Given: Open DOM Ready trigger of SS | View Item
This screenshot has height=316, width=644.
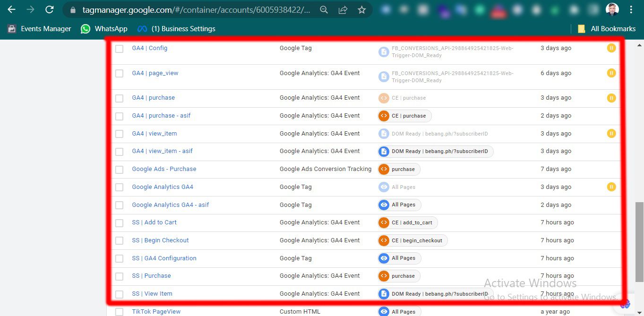Looking at the screenshot, I should pyautogui.click(x=436, y=294).
